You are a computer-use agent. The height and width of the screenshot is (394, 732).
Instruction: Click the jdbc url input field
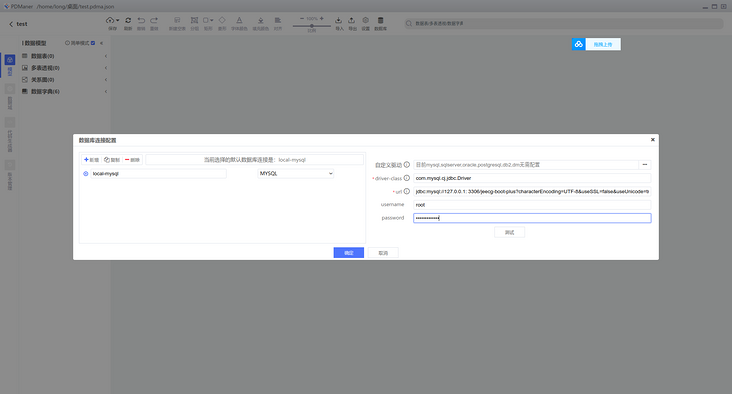(532, 191)
